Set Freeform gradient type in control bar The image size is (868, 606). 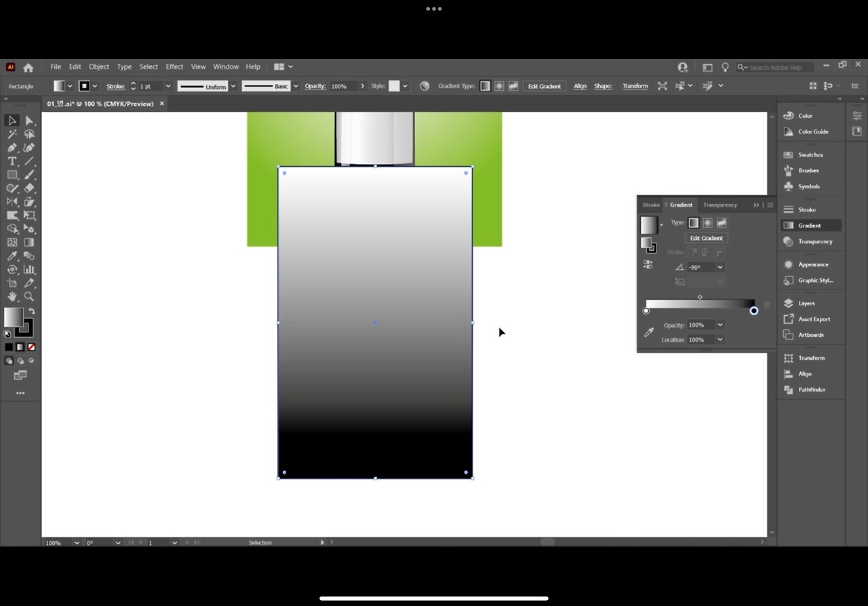tap(513, 86)
